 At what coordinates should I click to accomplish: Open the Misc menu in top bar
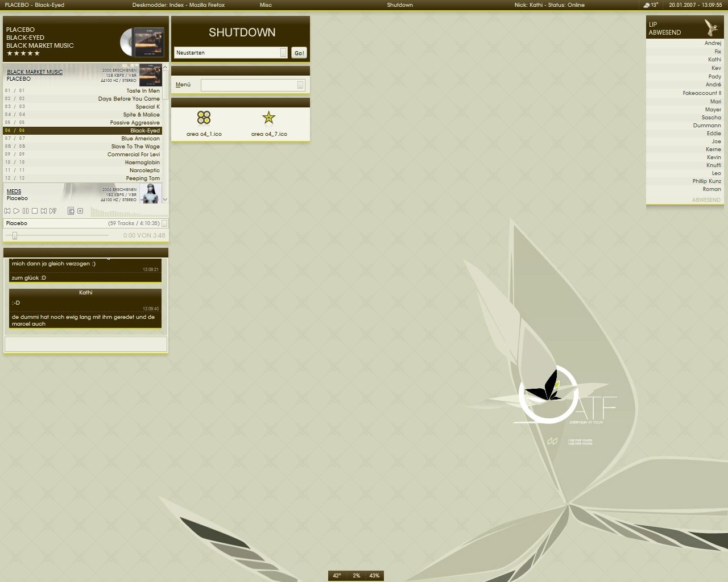point(266,5)
